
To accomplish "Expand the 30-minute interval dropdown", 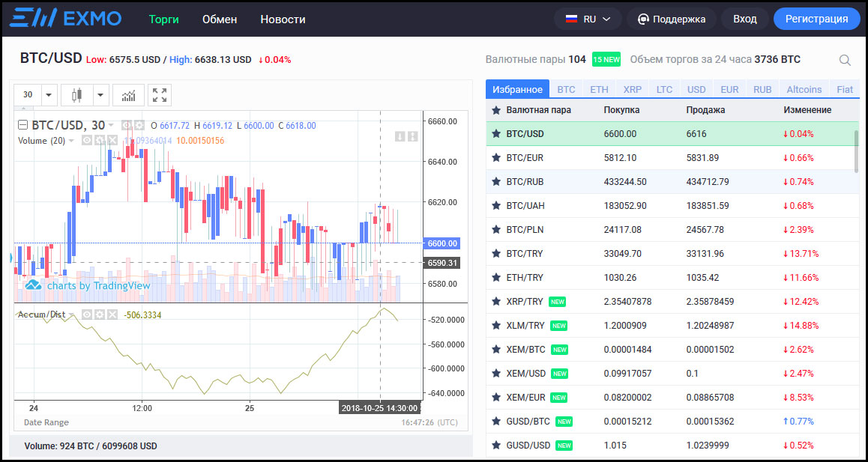I will pyautogui.click(x=49, y=95).
